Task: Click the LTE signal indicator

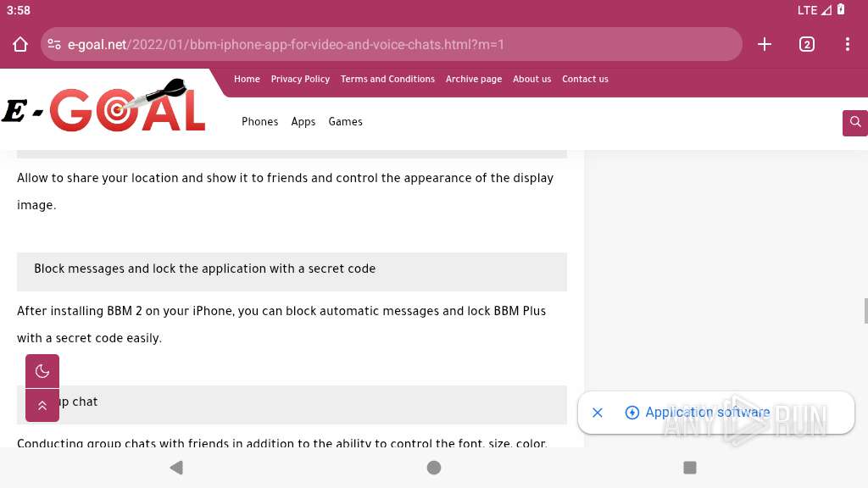Action: point(815,10)
